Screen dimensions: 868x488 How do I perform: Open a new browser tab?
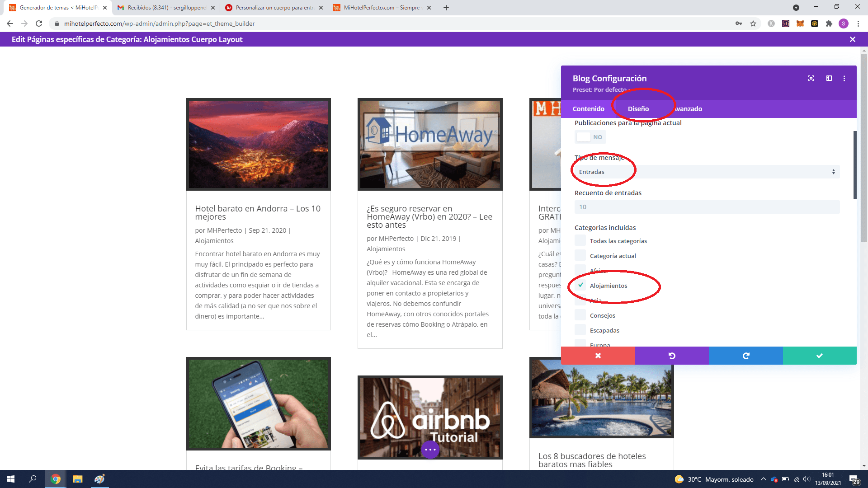tap(446, 8)
